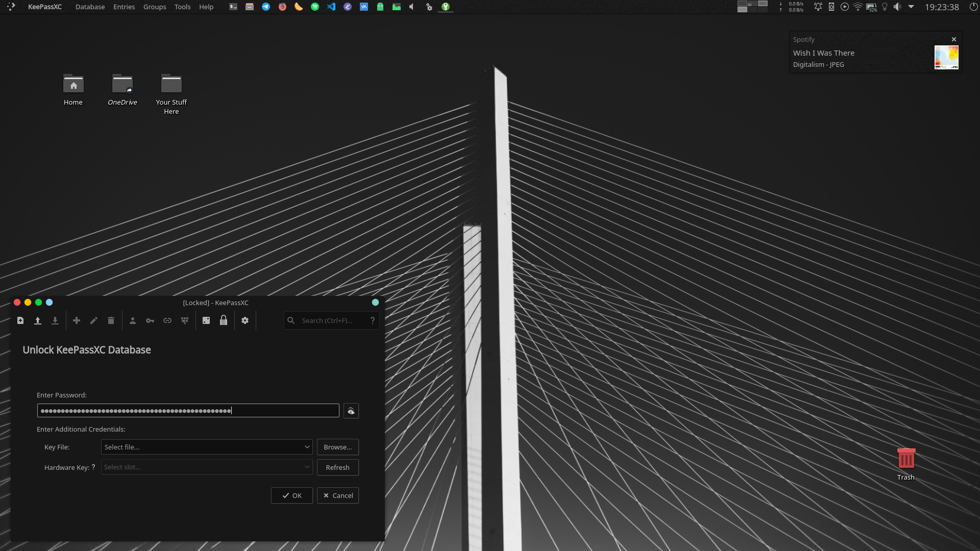Click the Open Database upload-arrow icon

pos(38,320)
